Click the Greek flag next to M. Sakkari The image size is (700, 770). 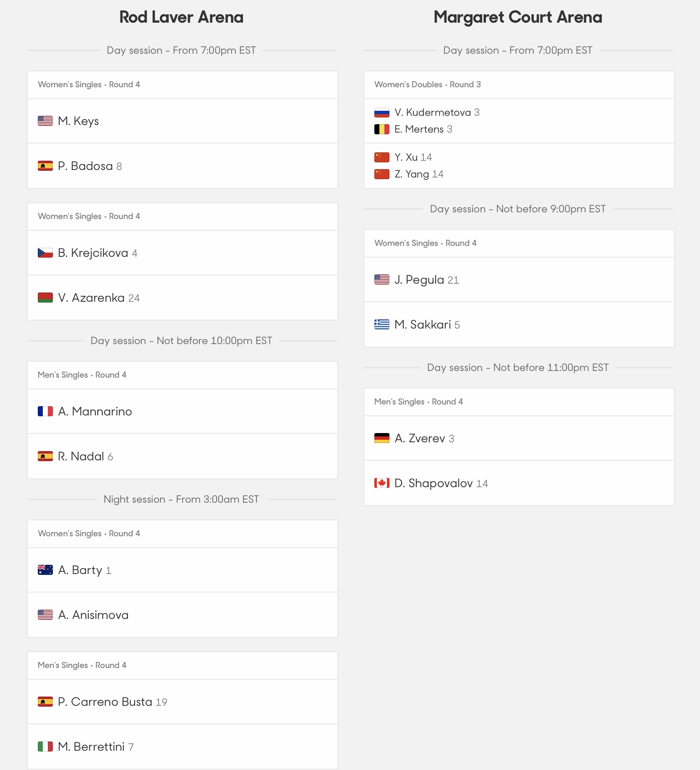382,324
